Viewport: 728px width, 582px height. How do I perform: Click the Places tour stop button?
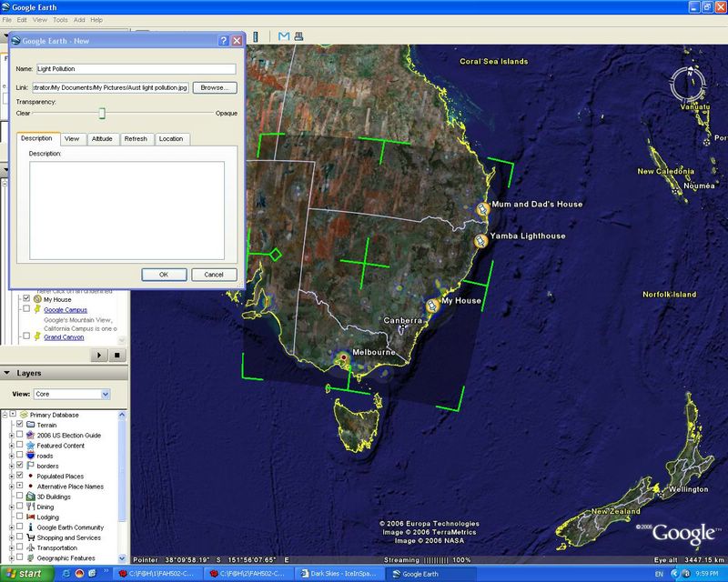pyautogui.click(x=117, y=355)
